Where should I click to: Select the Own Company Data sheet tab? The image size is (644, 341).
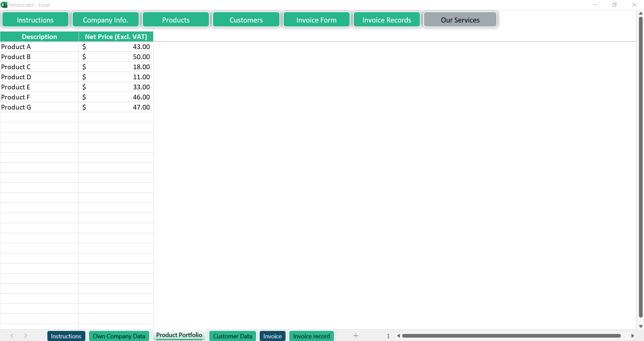point(119,336)
